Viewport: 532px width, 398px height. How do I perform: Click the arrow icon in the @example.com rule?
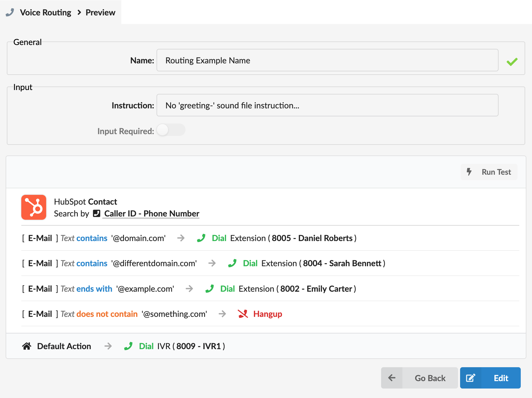[189, 288]
